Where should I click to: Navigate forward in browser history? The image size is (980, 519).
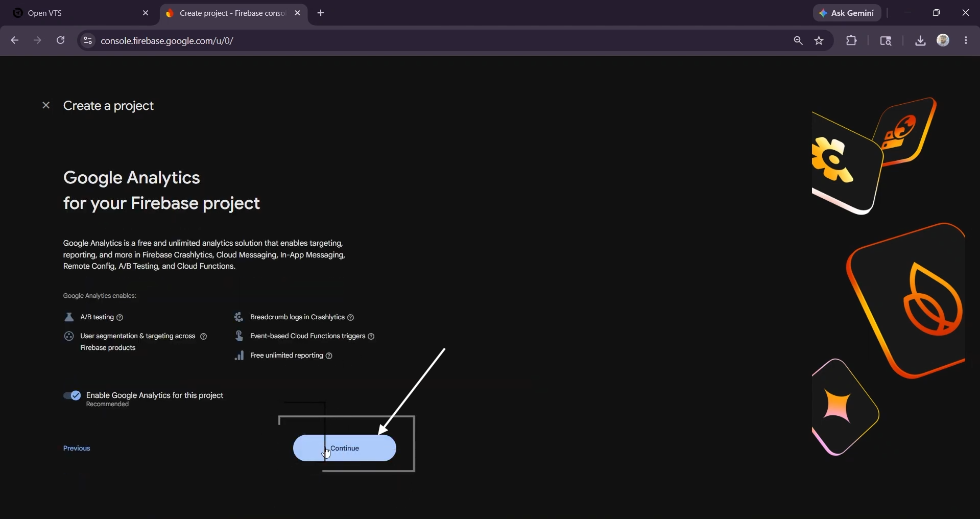click(38, 41)
